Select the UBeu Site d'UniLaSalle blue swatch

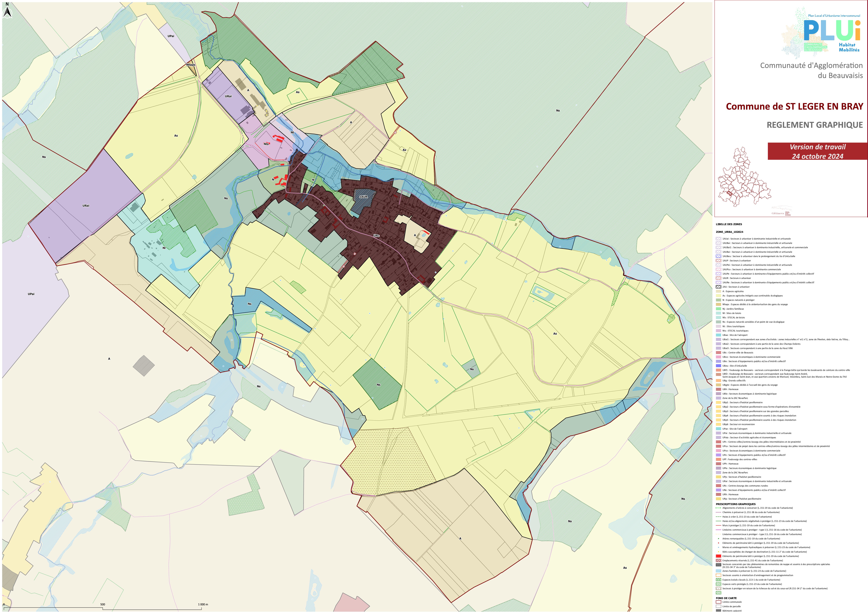[719, 366]
